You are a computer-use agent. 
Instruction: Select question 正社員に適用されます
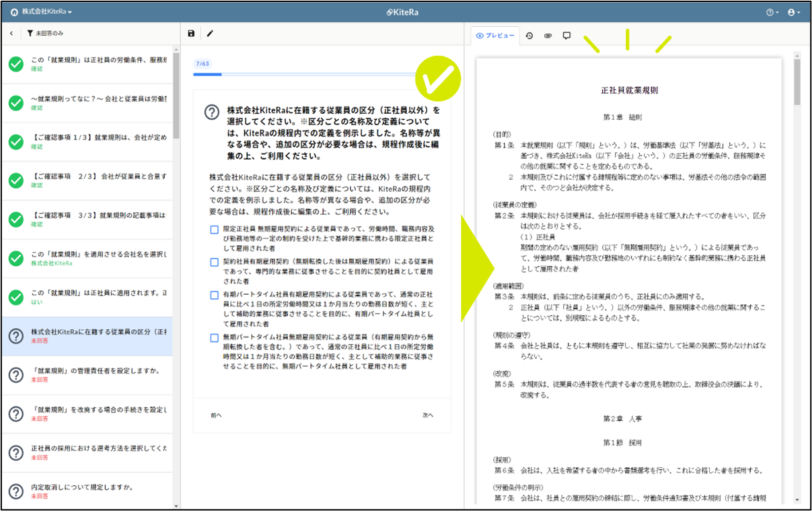click(87, 298)
